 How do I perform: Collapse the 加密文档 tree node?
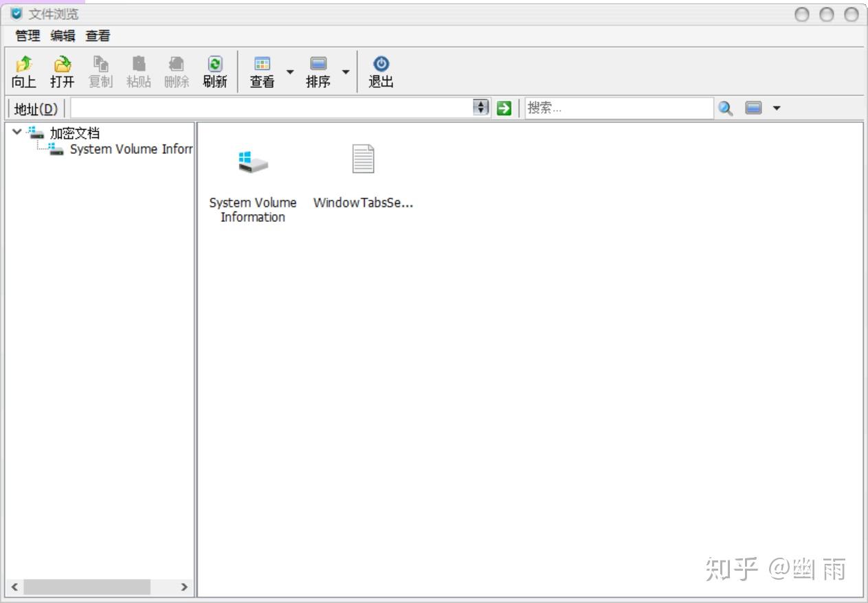coord(16,131)
